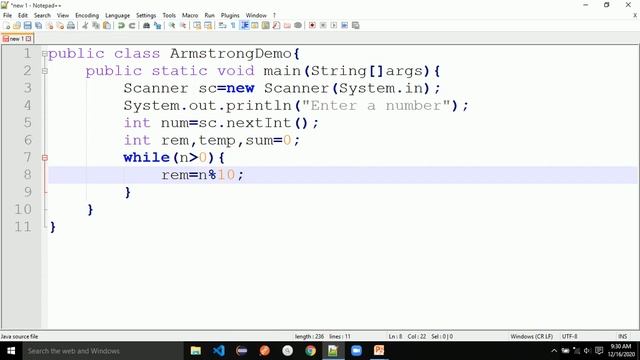Open the Tools menu

169,15
